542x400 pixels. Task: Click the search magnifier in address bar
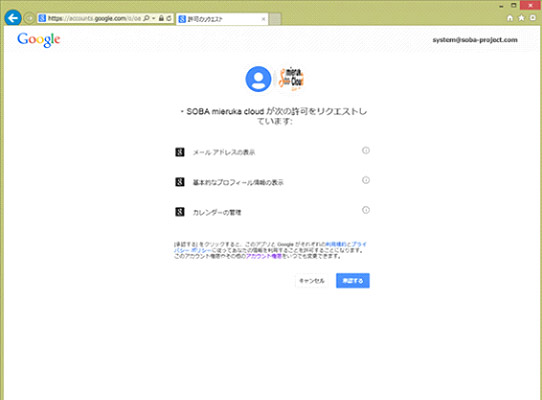click(x=147, y=18)
